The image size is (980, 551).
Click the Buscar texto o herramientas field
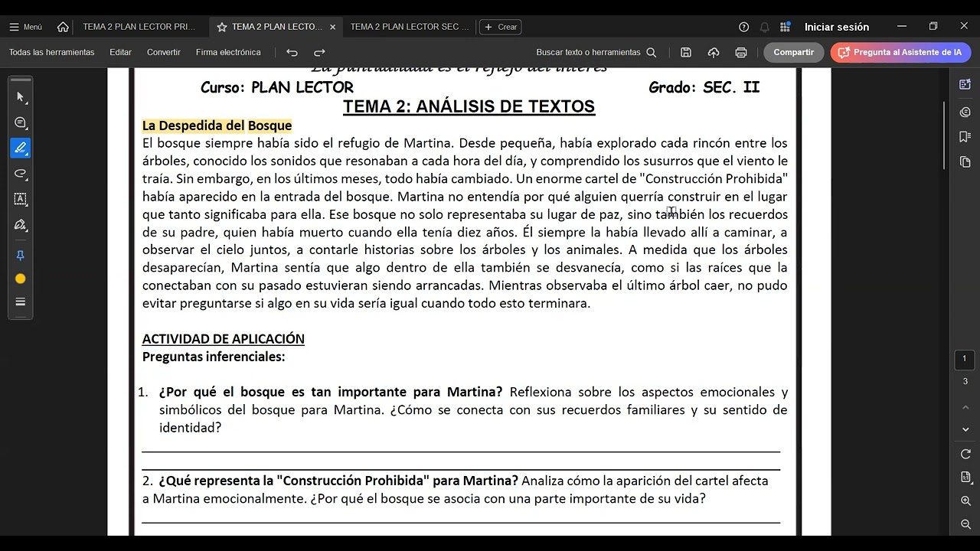point(596,52)
